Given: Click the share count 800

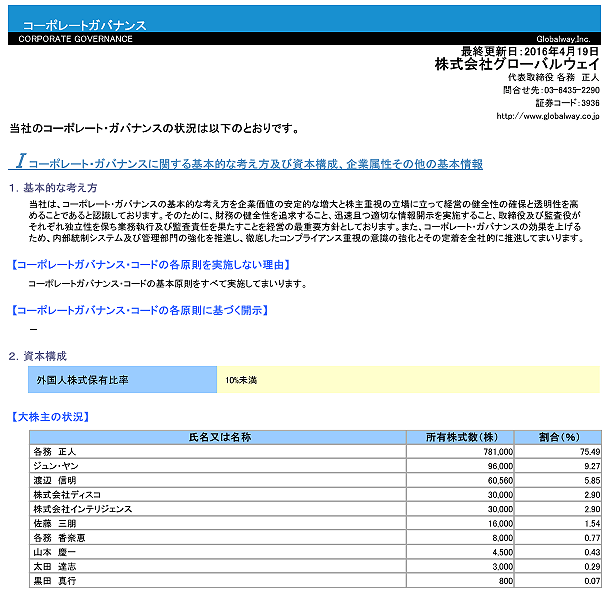Looking at the screenshot, I should click(506, 581).
